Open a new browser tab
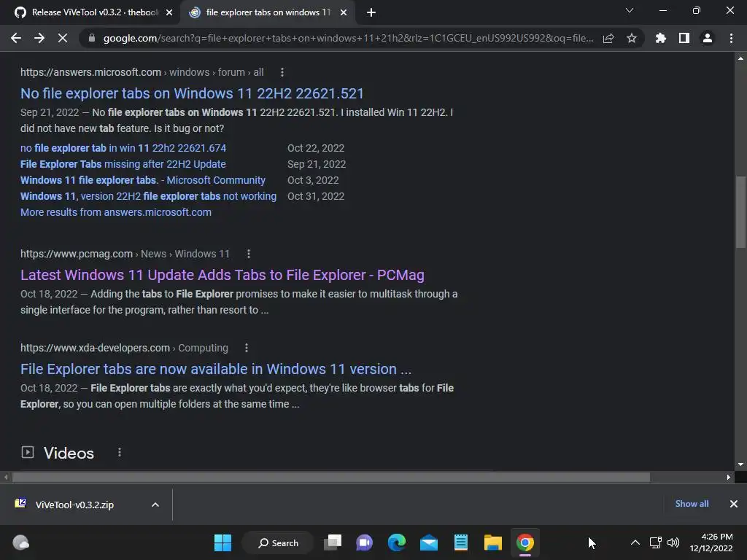 pos(371,13)
